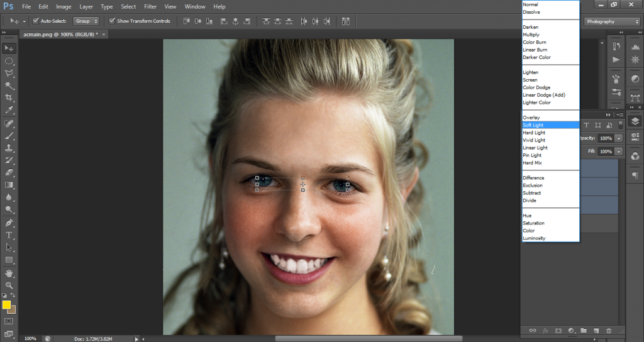
Task: Select the Zoom tool in toolbox
Action: coord(9,285)
